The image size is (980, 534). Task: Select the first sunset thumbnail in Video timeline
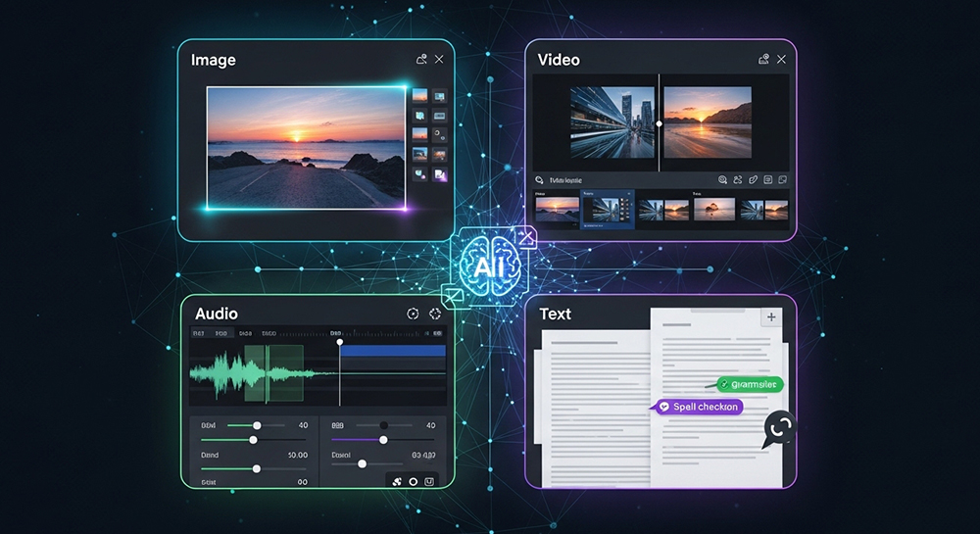coord(556,209)
